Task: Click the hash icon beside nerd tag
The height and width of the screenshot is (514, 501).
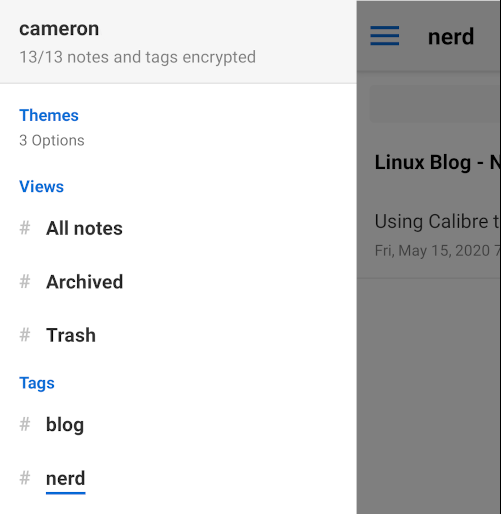Action: click(25, 478)
